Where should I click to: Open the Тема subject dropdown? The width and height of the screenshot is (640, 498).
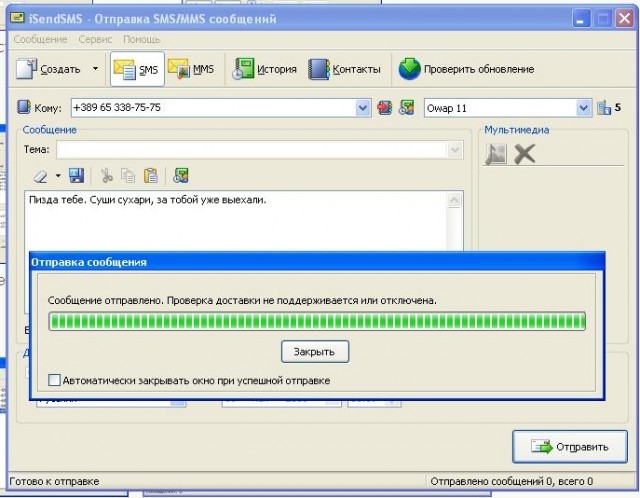pyautogui.click(x=456, y=150)
